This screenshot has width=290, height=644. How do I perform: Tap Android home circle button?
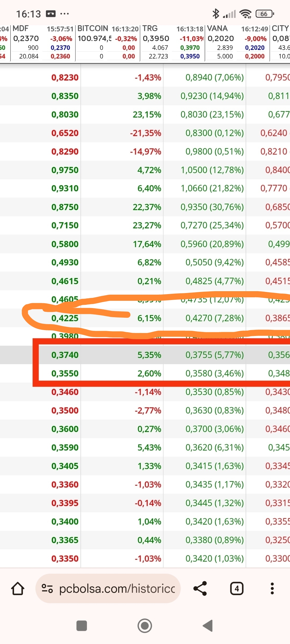coord(145,626)
